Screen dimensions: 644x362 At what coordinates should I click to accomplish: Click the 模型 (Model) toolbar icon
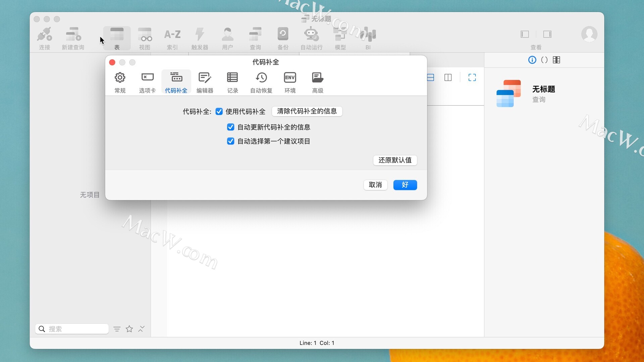click(340, 38)
